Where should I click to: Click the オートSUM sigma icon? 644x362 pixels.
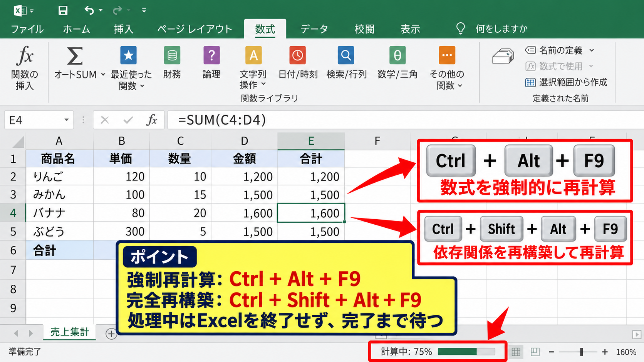pyautogui.click(x=75, y=56)
